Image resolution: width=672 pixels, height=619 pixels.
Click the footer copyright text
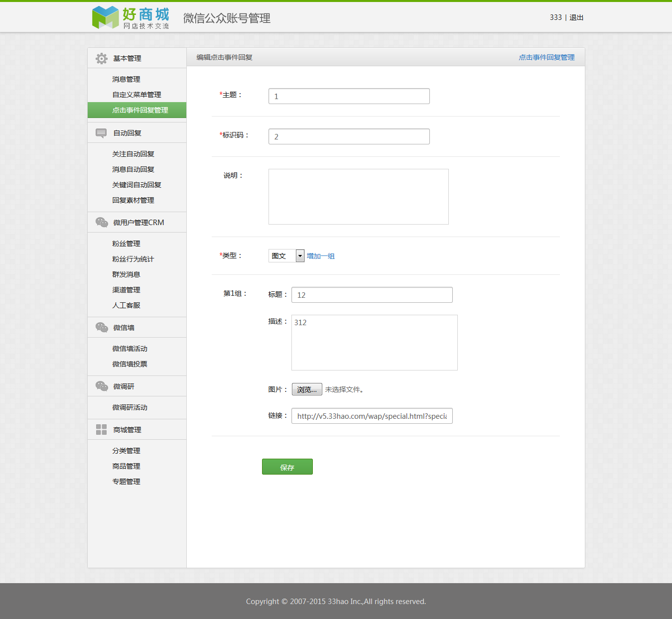tap(336, 602)
